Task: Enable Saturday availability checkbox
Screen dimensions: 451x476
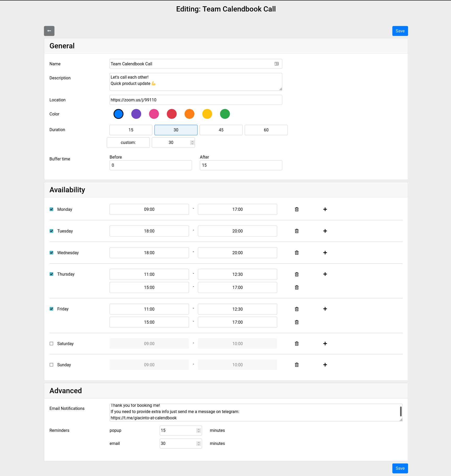Action: point(51,344)
